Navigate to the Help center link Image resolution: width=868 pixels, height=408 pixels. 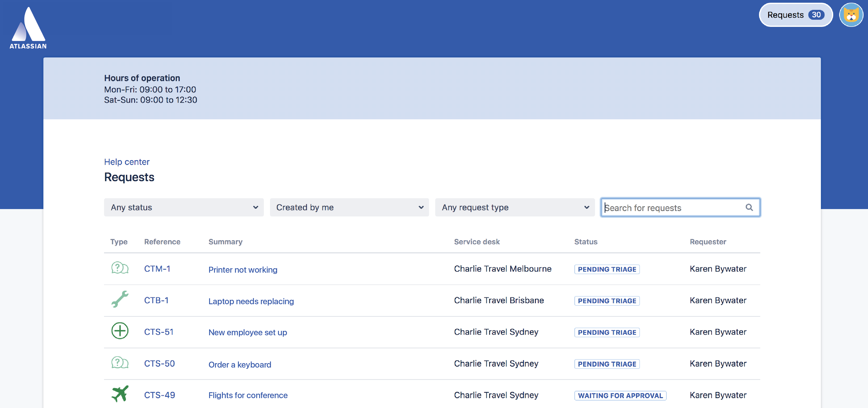[x=127, y=162]
